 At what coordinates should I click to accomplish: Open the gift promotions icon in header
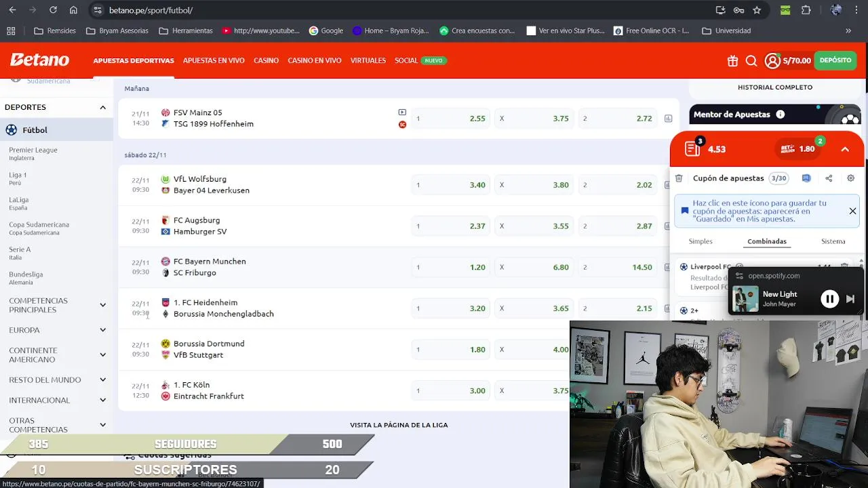(x=732, y=61)
